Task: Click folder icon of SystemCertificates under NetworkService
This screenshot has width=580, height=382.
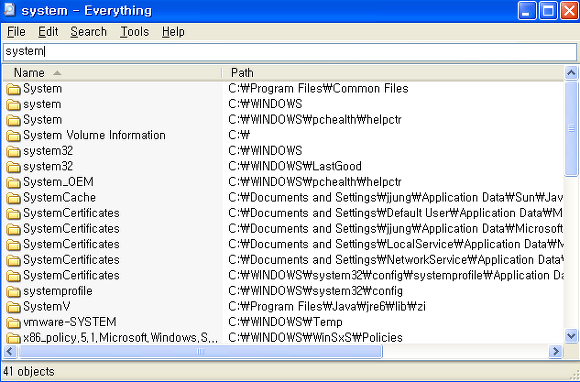Action: (x=13, y=260)
